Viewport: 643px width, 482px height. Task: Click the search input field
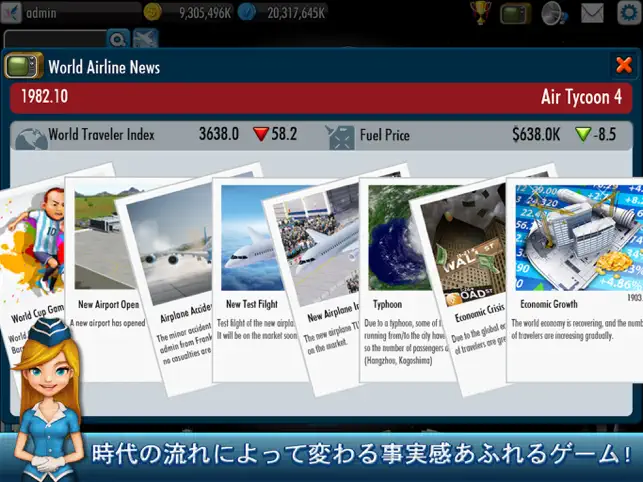pos(56,39)
